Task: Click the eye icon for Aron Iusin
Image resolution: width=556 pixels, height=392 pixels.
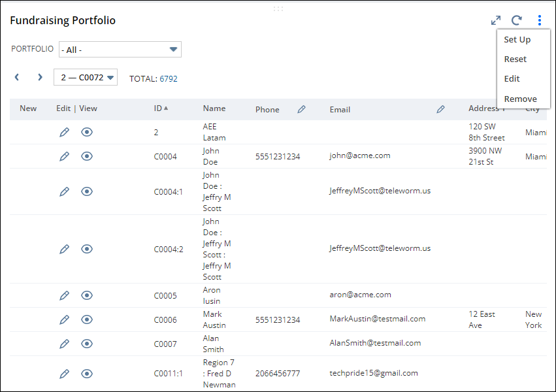Action: (87, 295)
